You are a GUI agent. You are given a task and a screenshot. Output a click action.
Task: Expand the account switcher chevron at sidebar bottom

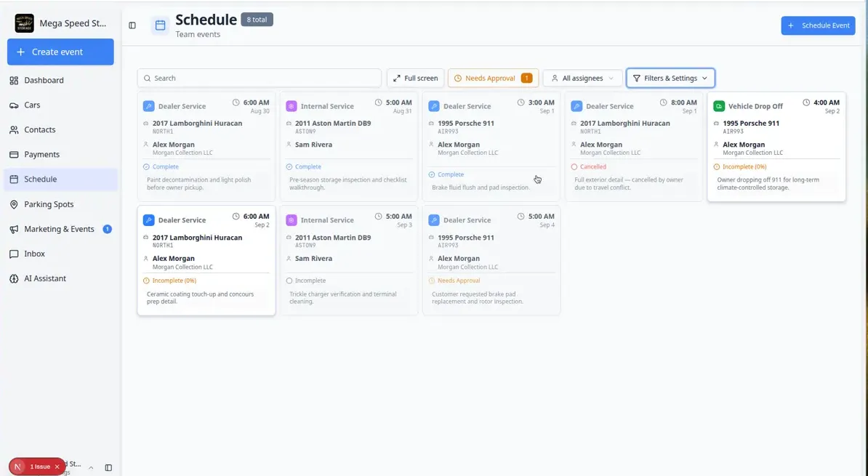[x=91, y=468]
